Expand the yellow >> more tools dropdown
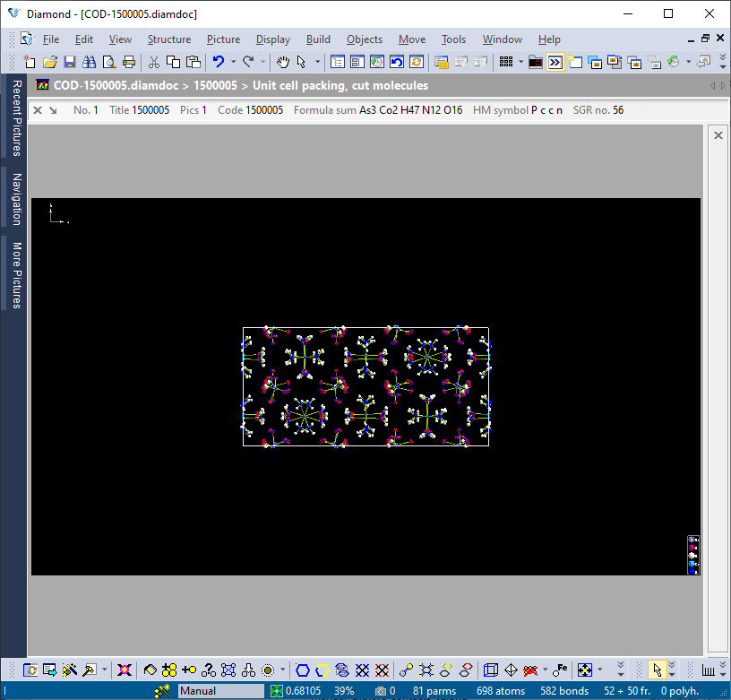The width and height of the screenshot is (731, 700). click(554, 61)
